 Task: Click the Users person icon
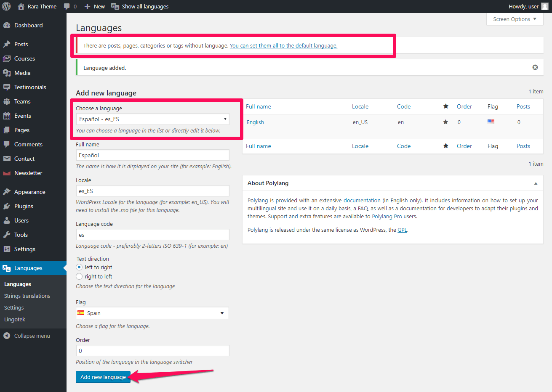click(x=7, y=220)
